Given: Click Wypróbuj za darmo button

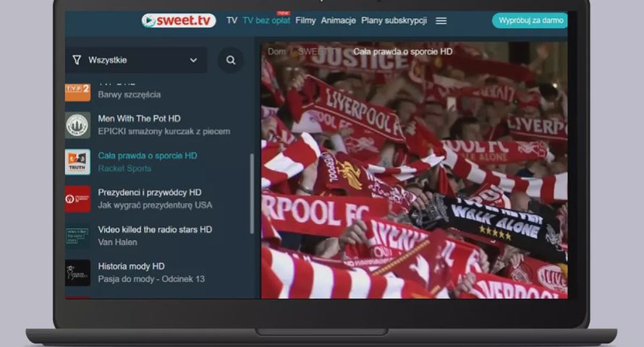Looking at the screenshot, I should [x=530, y=20].
